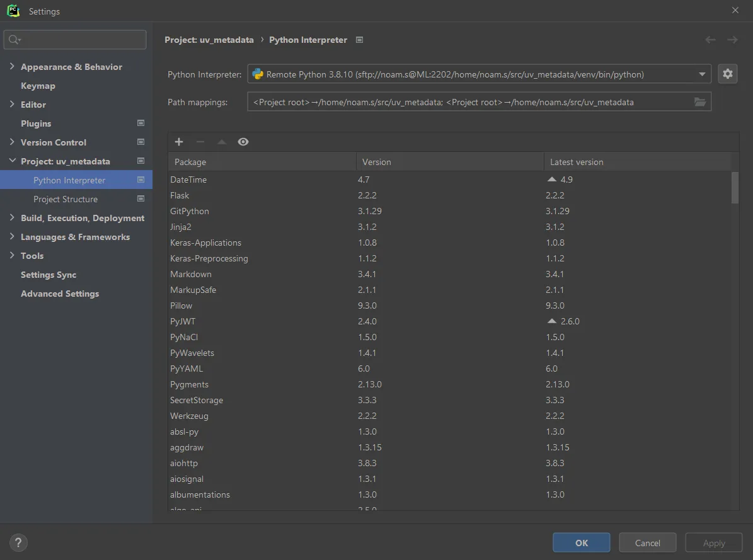This screenshot has width=753, height=560.
Task: Click the Path mappings text field
Action: (x=479, y=102)
